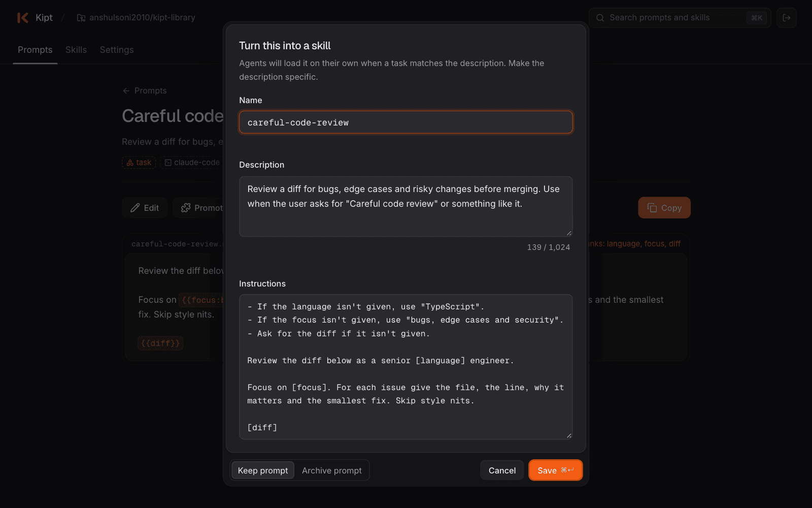The width and height of the screenshot is (812, 508).
Task: Select the Keep prompt option
Action: click(x=263, y=470)
